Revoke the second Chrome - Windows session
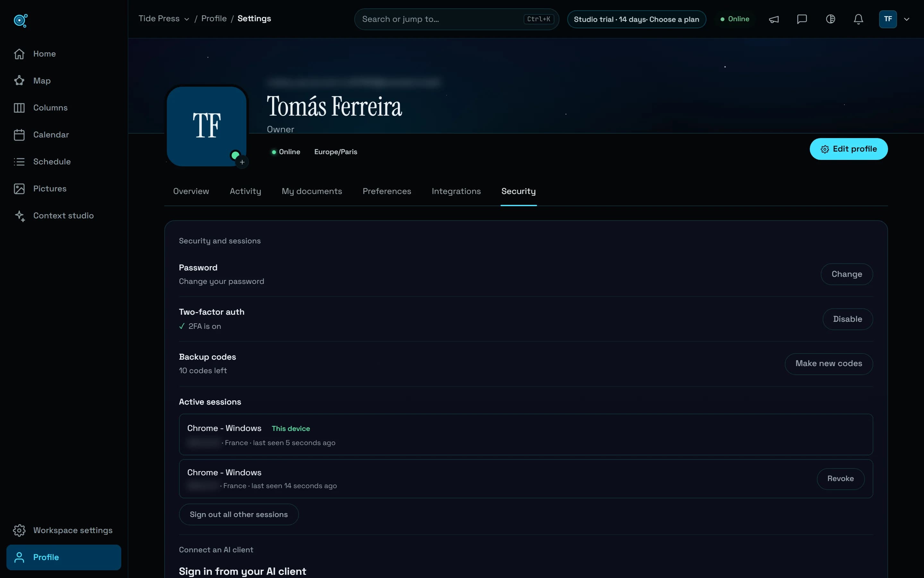 (840, 478)
